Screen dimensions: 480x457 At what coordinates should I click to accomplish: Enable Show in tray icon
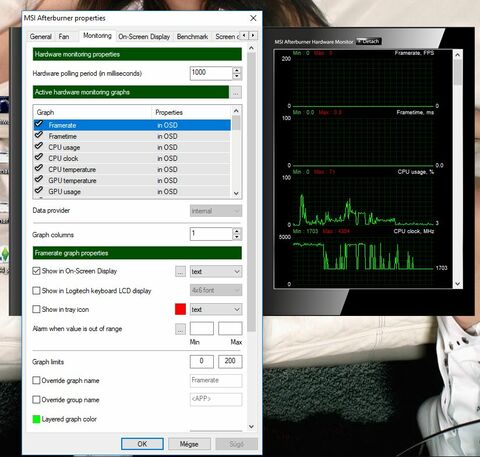click(36, 309)
